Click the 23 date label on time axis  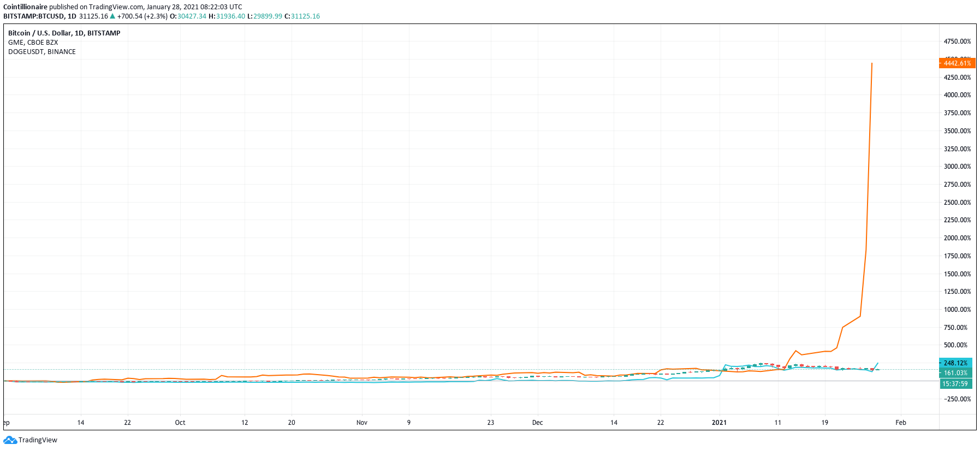click(x=491, y=423)
